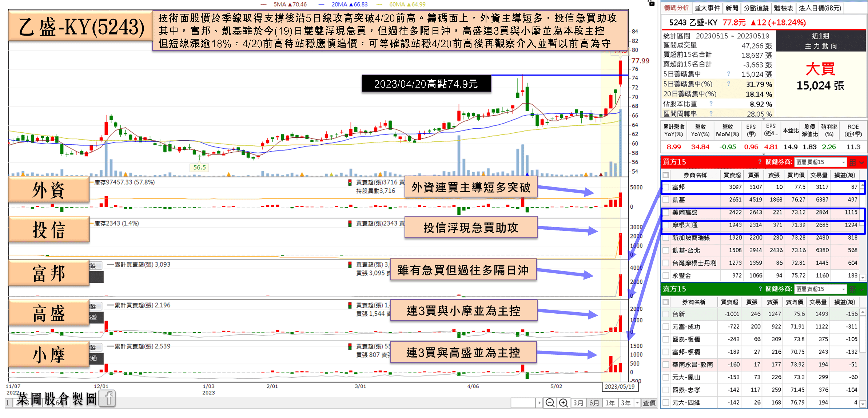The image size is (868, 418).
Task: Click the down arrow of buy list scrollbar
Action: (x=863, y=278)
